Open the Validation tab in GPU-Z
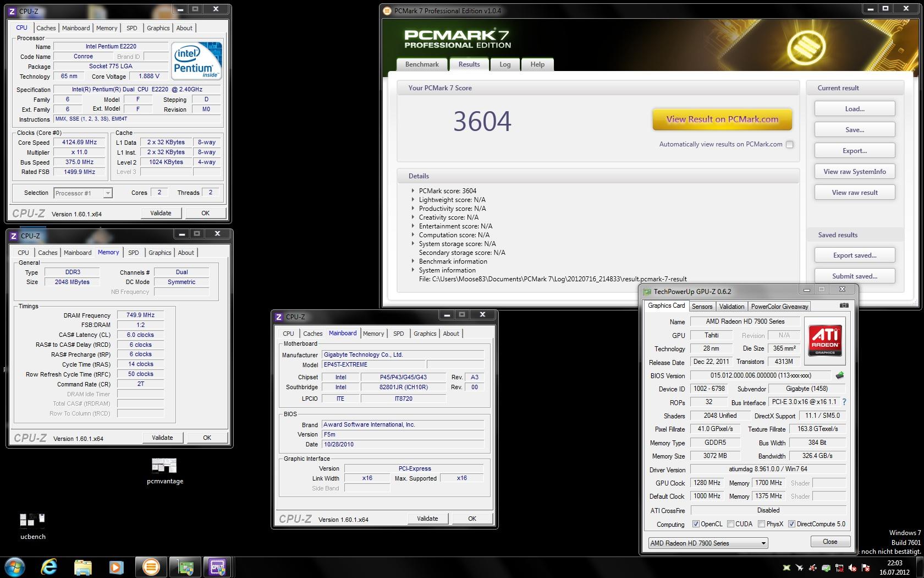 click(x=732, y=307)
